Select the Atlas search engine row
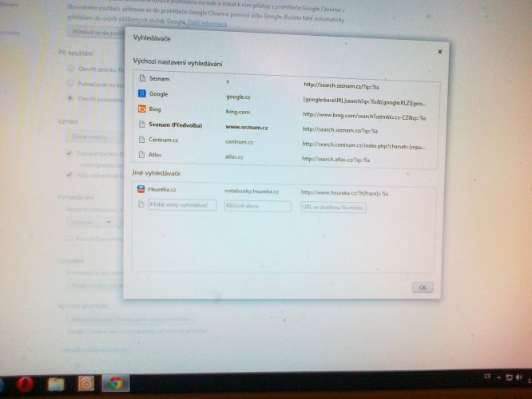This screenshot has width=532, height=399. tap(284, 157)
